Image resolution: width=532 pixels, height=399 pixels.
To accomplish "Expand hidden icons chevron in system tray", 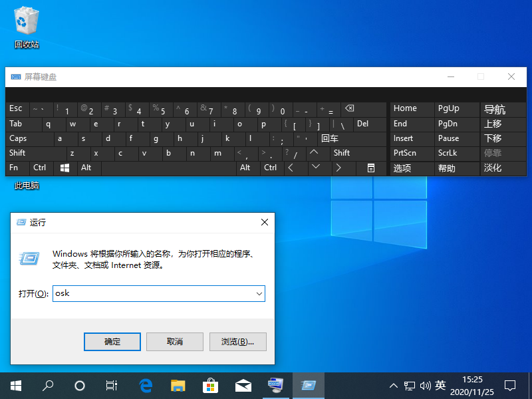I will click(394, 386).
